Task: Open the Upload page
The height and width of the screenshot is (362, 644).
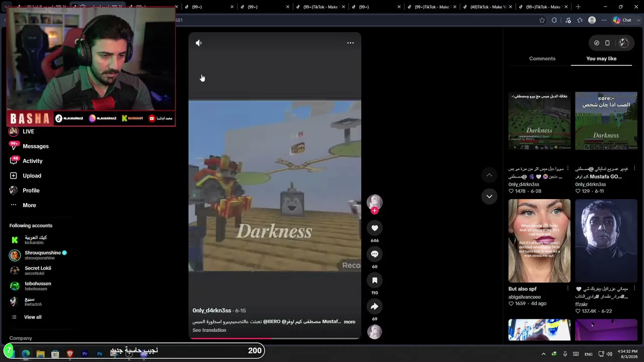Action: (x=26, y=176)
